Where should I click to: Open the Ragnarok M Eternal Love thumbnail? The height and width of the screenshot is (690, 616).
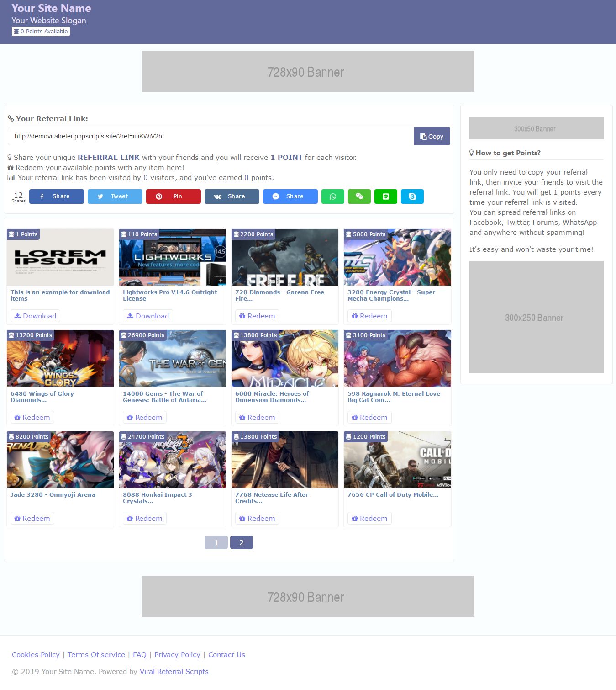coord(397,359)
